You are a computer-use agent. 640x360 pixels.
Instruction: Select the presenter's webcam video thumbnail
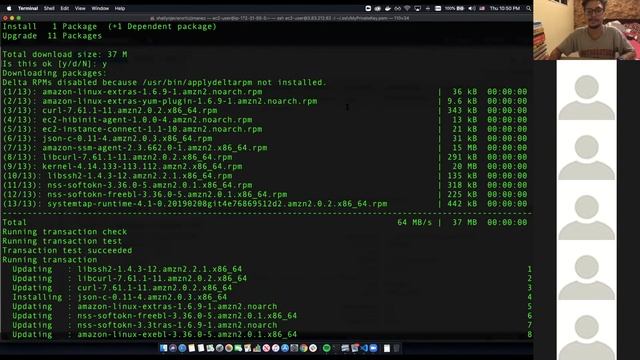pos(587,30)
